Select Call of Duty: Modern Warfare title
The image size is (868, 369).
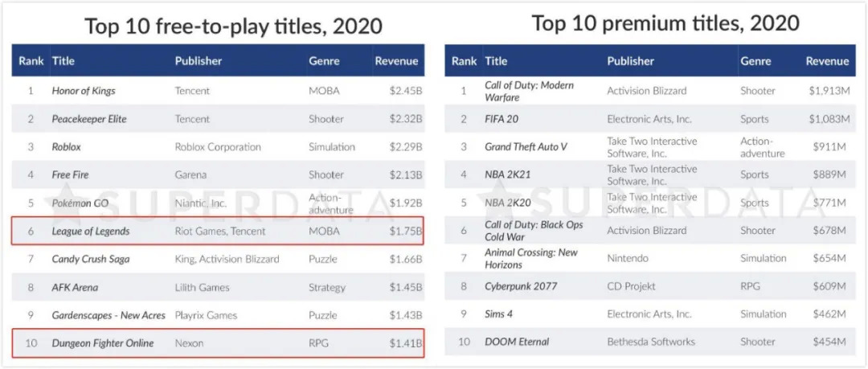(x=529, y=91)
